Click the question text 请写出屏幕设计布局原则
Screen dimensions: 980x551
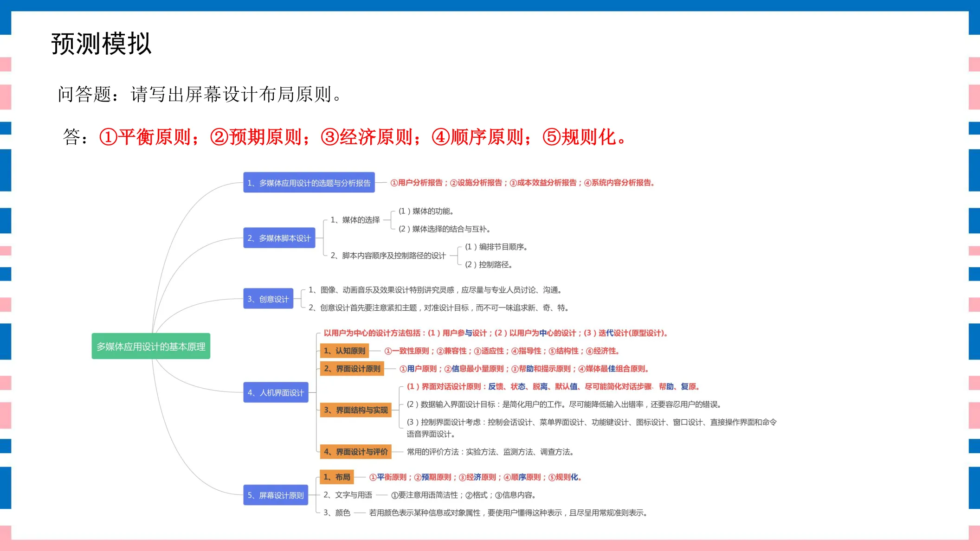coord(237,95)
